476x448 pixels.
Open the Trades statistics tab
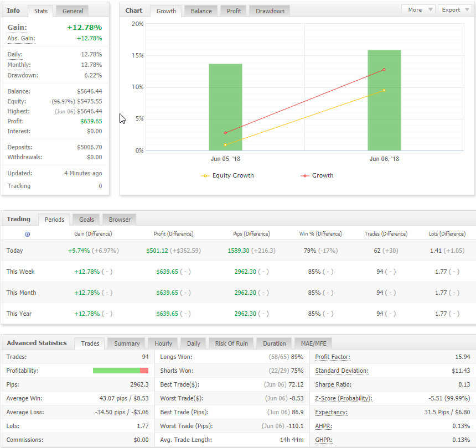[x=90, y=343]
